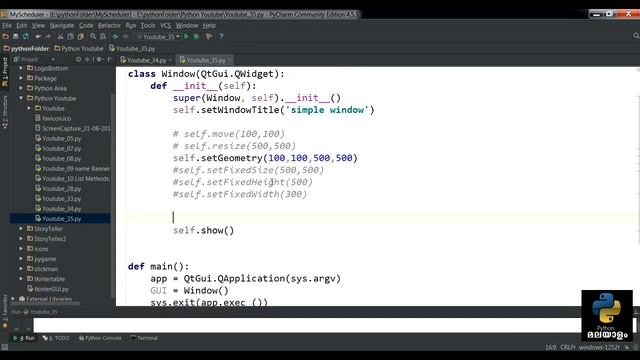This screenshot has width=640, height=360.
Task: Open Project panel settings gear
Action: click(99, 59)
